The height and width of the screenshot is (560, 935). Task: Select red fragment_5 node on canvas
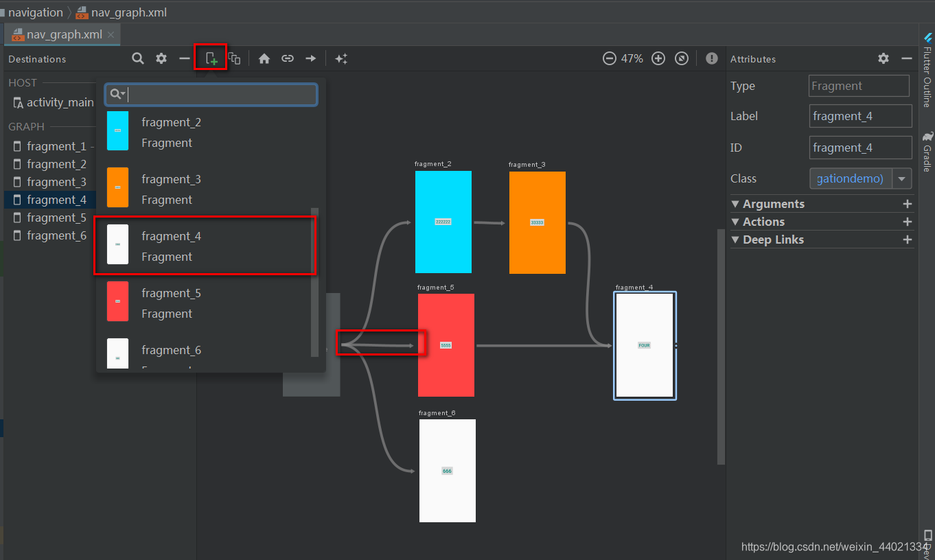click(446, 345)
